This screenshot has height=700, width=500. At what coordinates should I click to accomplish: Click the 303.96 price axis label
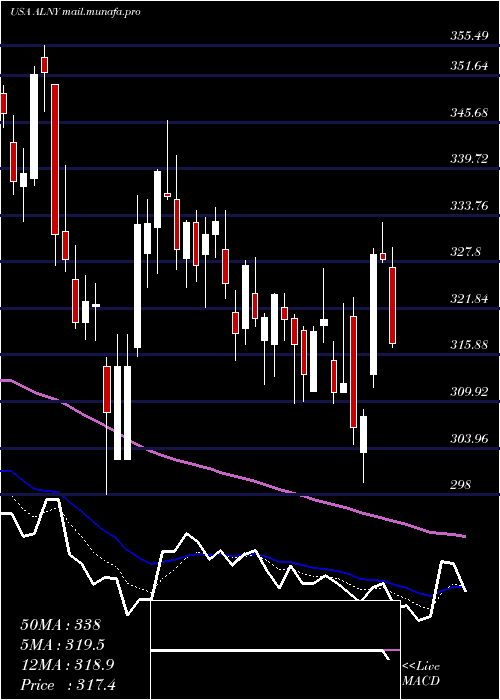point(469,438)
